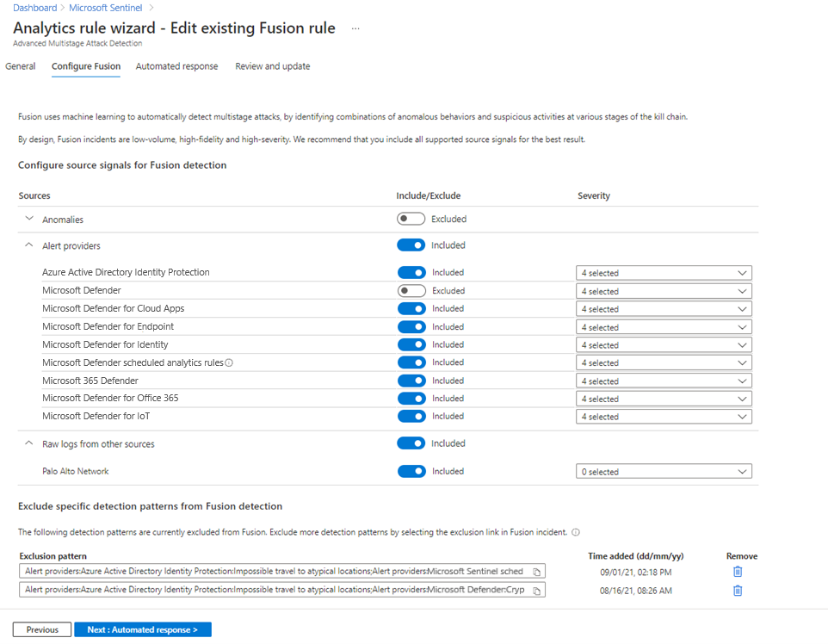Disable the Palo Alto Network toggle
The image size is (828, 644).
411,471
